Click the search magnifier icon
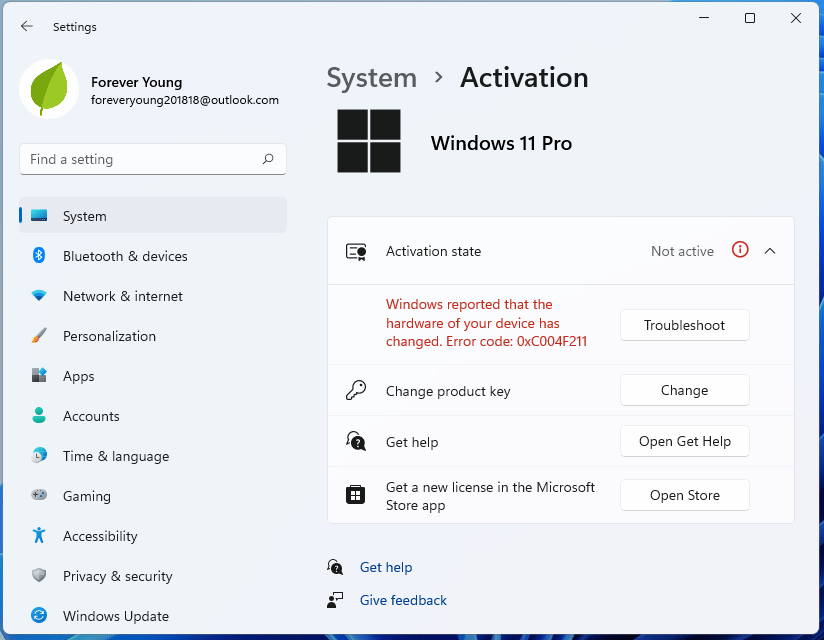 pos(268,159)
